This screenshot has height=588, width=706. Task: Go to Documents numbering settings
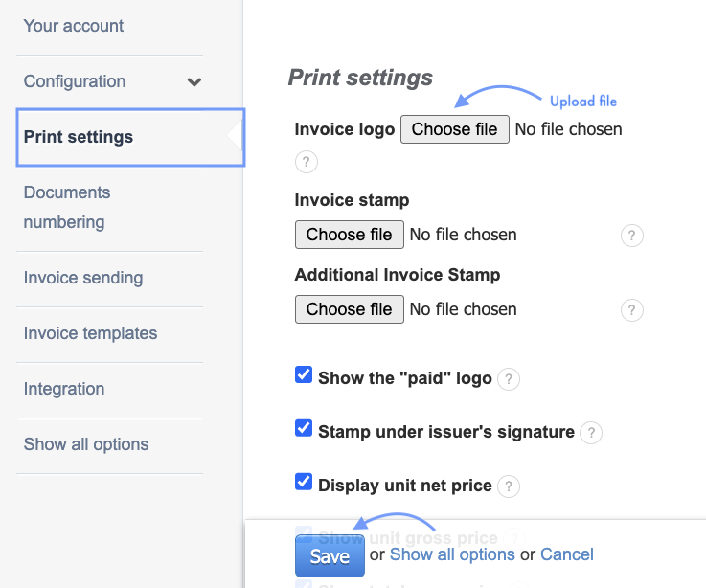pos(67,207)
